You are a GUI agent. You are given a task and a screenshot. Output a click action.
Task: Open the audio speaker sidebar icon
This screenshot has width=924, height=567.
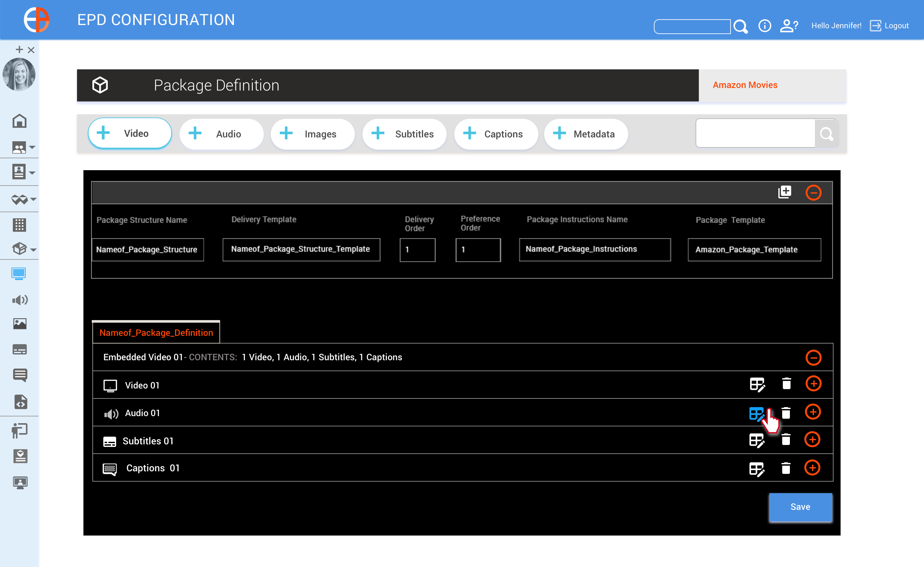tap(20, 300)
